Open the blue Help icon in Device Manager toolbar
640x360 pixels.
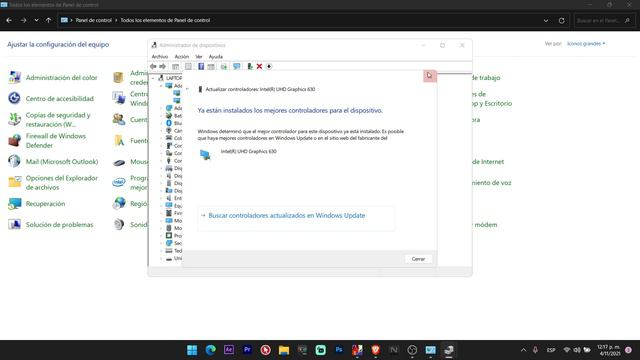point(201,67)
